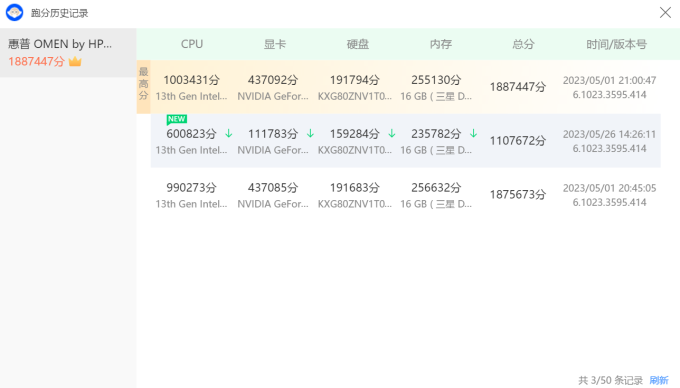680x388 pixels.
Task: Select the GPU score 111783分
Action: pyautogui.click(x=273, y=134)
